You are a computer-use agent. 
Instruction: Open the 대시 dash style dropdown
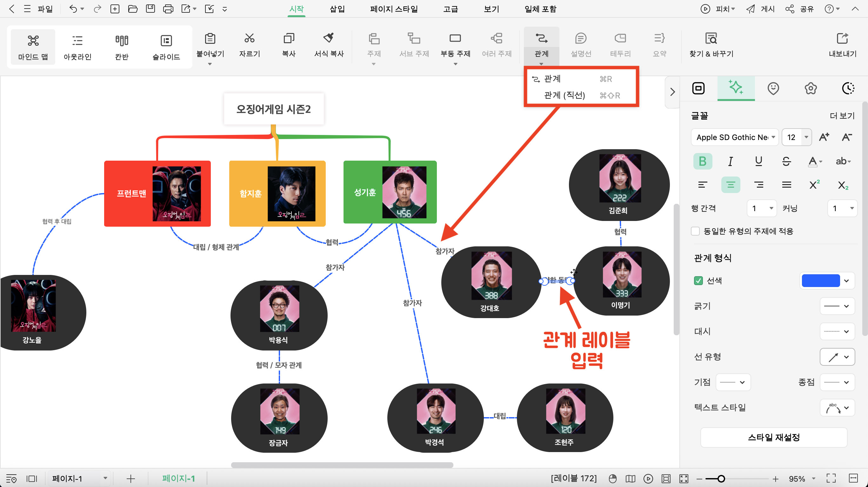pos(837,332)
